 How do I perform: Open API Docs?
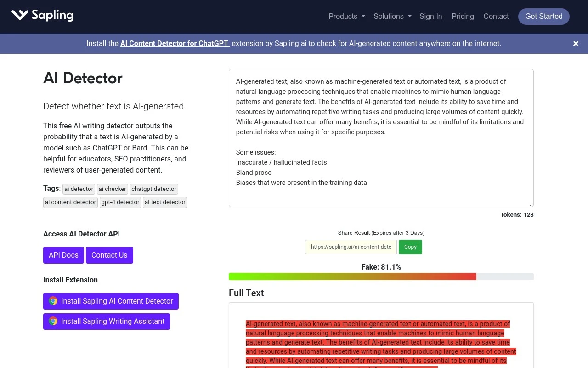[63, 255]
